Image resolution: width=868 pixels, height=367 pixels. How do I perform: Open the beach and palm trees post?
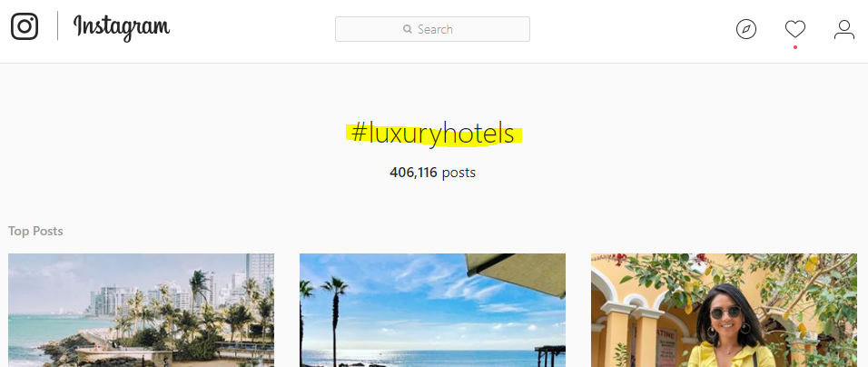tap(432, 310)
